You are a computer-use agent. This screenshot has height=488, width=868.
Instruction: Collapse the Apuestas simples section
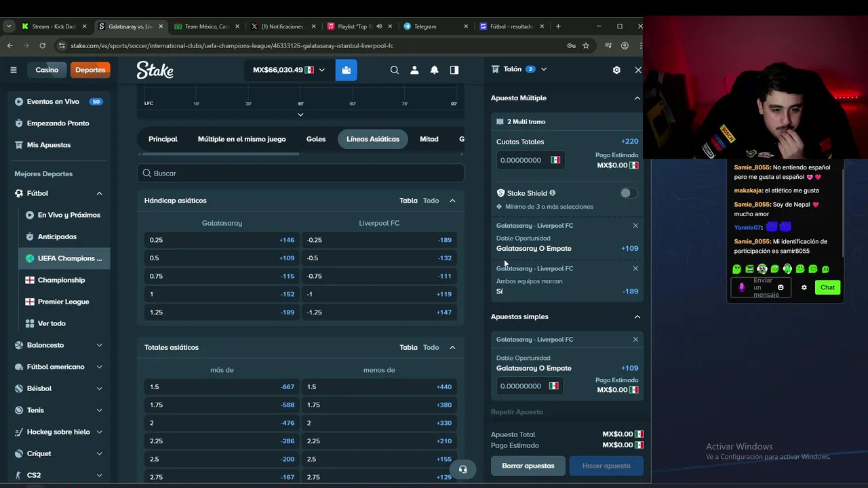click(x=637, y=317)
